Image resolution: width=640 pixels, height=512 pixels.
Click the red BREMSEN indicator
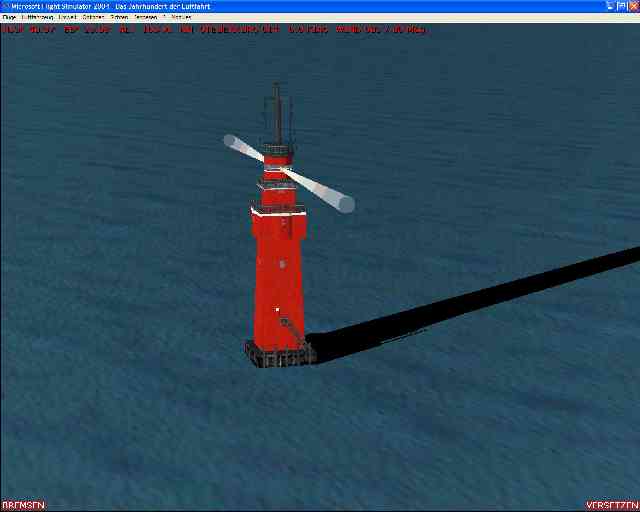pos(23,505)
